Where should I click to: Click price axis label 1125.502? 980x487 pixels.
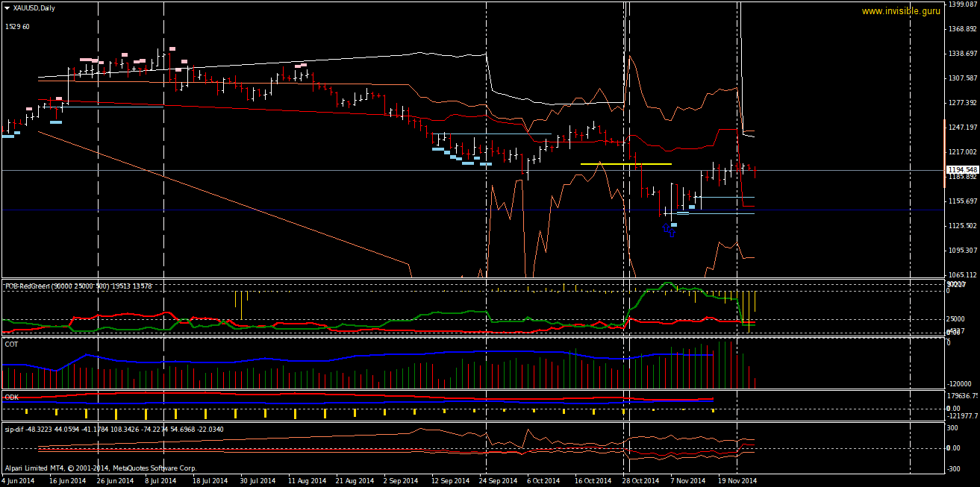(962, 226)
